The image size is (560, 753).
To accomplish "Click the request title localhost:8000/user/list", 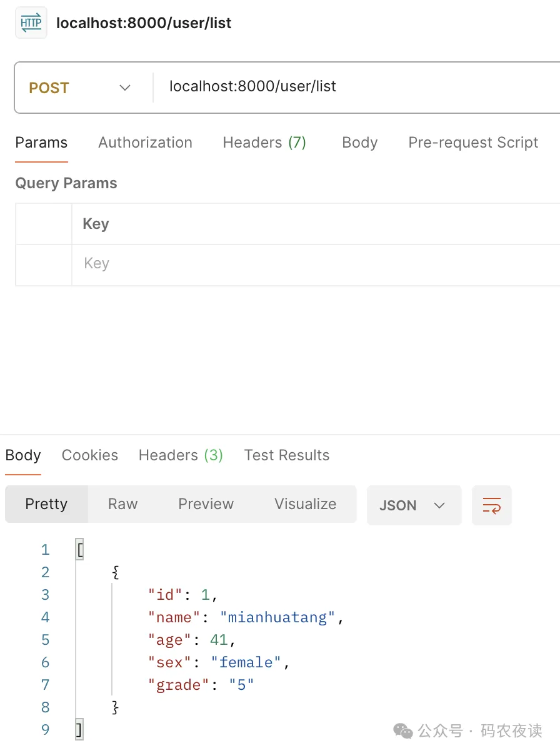I will [144, 23].
